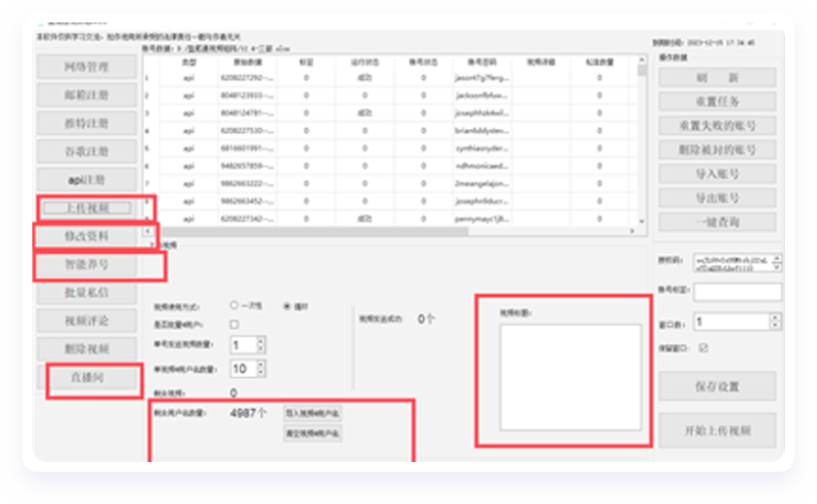Start the task with 开始上传视频
The height and width of the screenshot is (504, 817).
(717, 430)
